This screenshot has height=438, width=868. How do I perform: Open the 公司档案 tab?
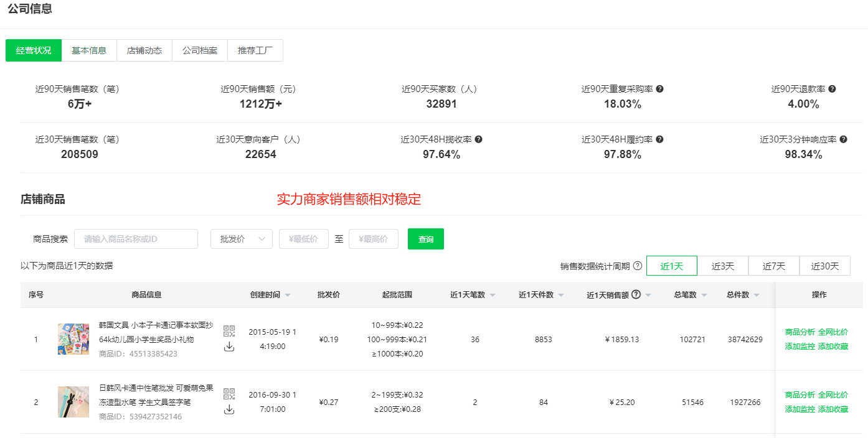point(200,50)
